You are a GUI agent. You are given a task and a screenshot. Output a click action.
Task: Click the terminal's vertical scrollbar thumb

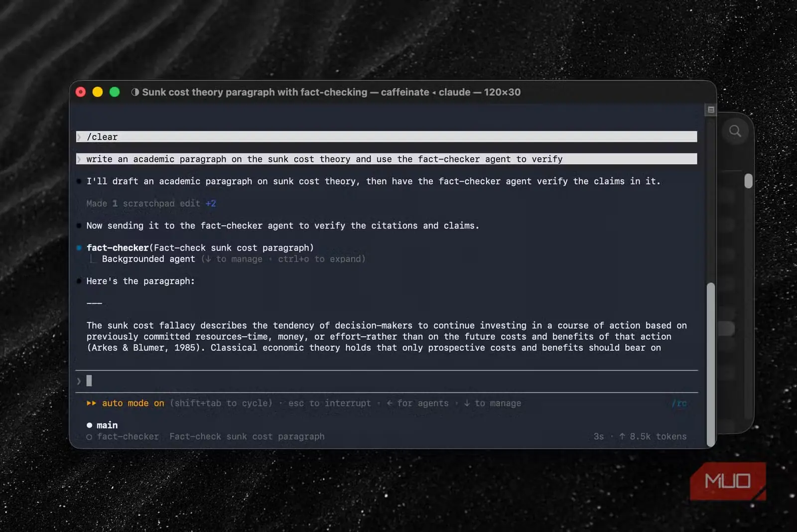[x=711, y=364]
